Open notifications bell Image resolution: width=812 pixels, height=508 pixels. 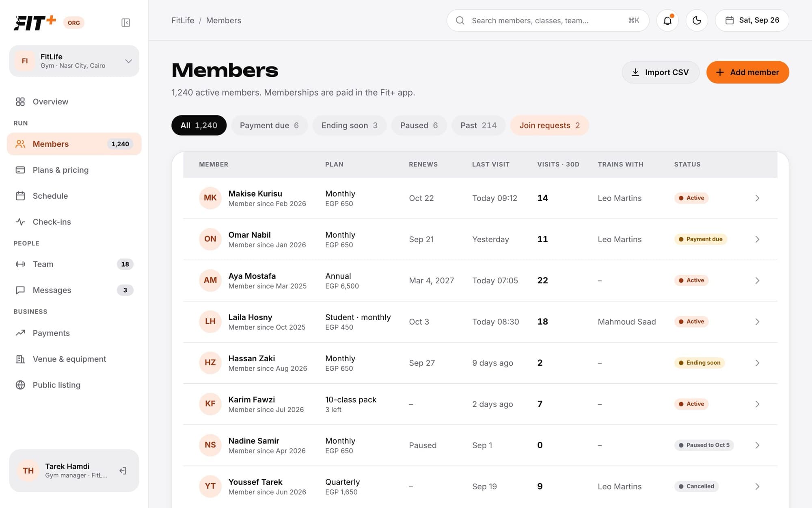667,20
